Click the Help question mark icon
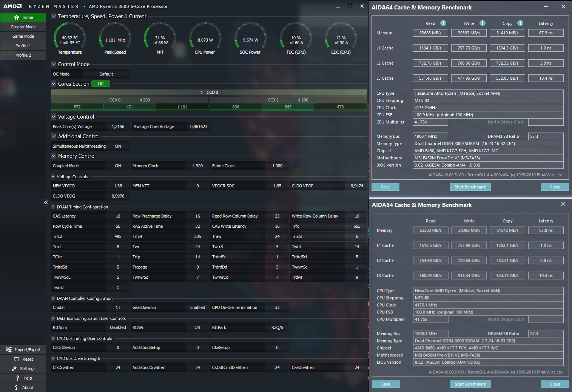 [x=17, y=378]
